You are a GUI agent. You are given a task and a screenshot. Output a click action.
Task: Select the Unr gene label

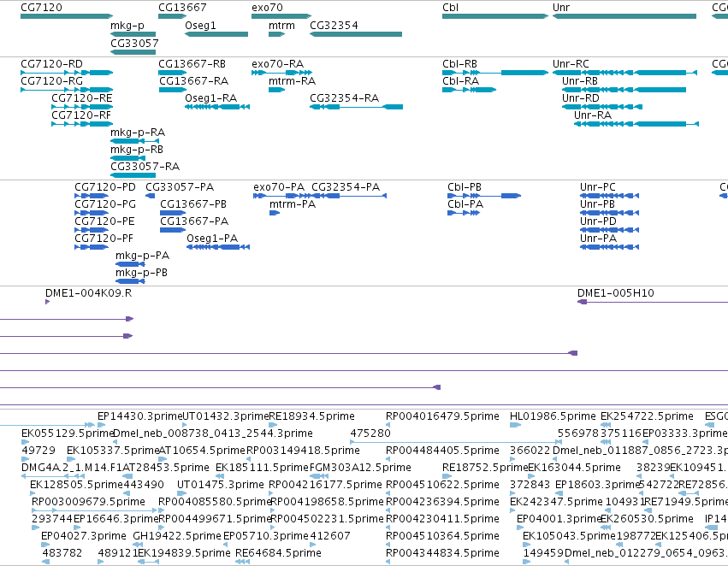pyautogui.click(x=561, y=8)
